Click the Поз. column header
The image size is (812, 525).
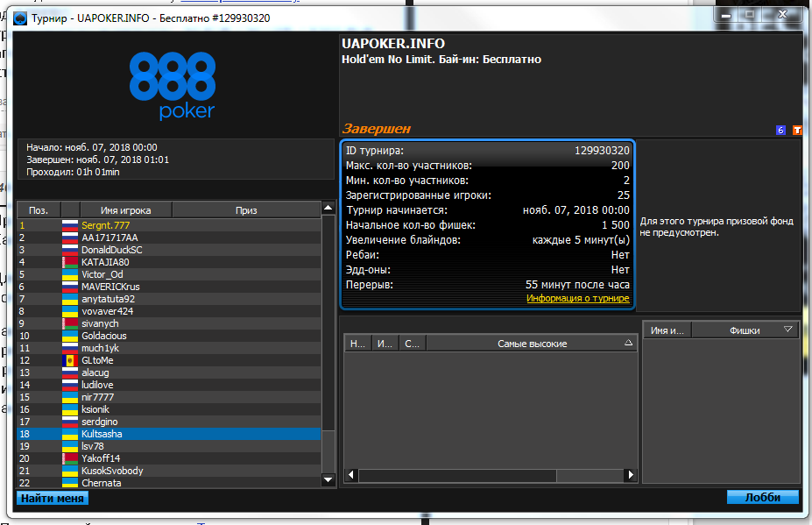39,209
